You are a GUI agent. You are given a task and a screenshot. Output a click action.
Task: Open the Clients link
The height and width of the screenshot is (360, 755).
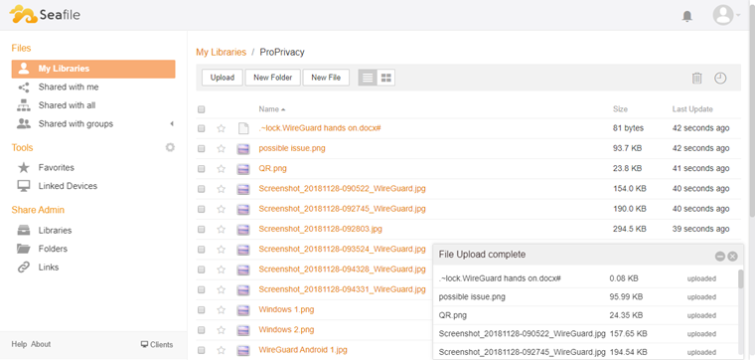(x=156, y=345)
